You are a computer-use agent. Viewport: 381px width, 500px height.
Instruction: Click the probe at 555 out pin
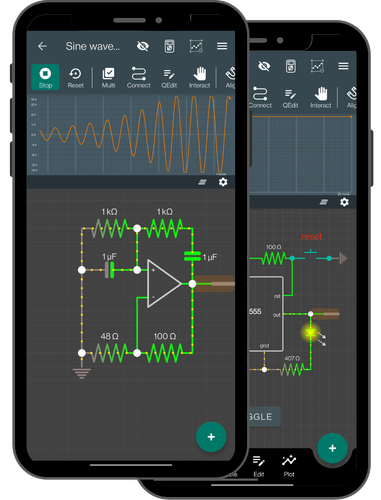325,314
